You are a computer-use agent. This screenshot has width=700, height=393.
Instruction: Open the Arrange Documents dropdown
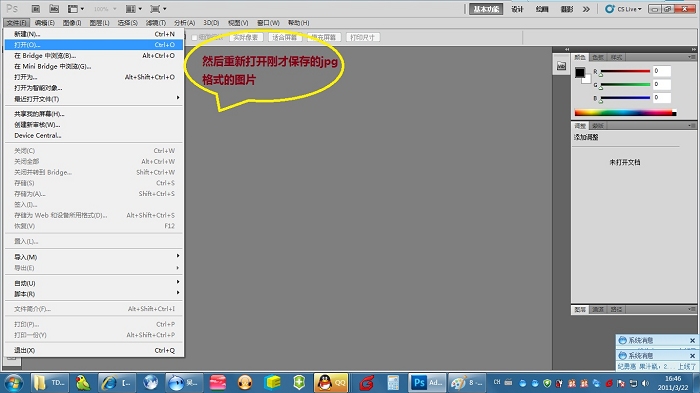click(133, 8)
